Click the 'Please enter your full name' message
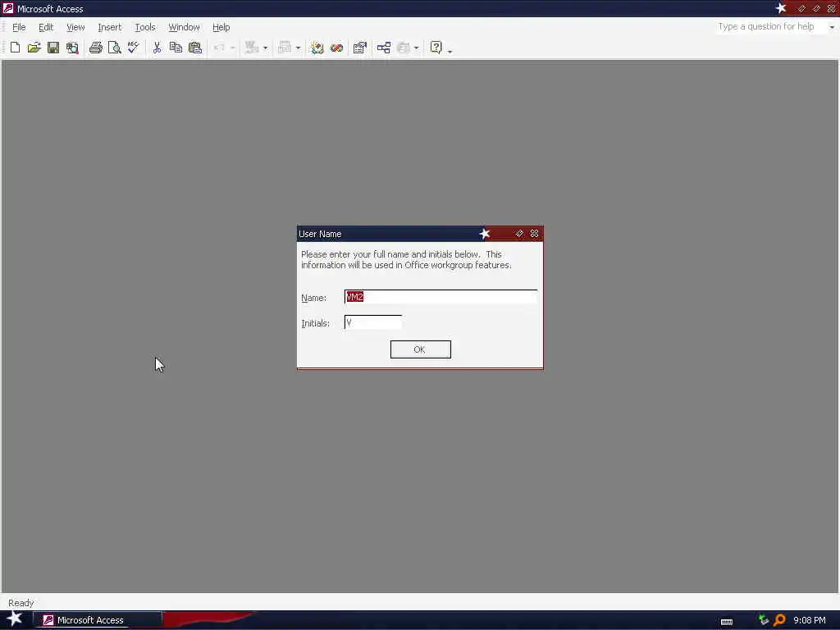This screenshot has height=630, width=840. [x=407, y=260]
